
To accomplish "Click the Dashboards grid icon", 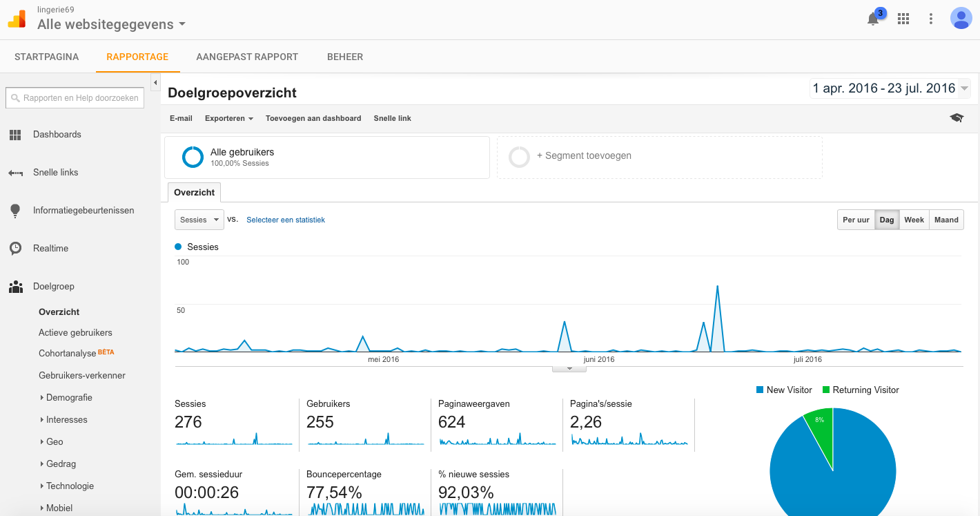I will [x=15, y=135].
